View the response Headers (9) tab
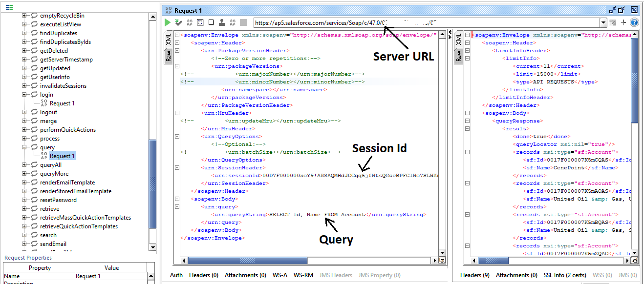The width and height of the screenshot is (644, 284). click(474, 275)
